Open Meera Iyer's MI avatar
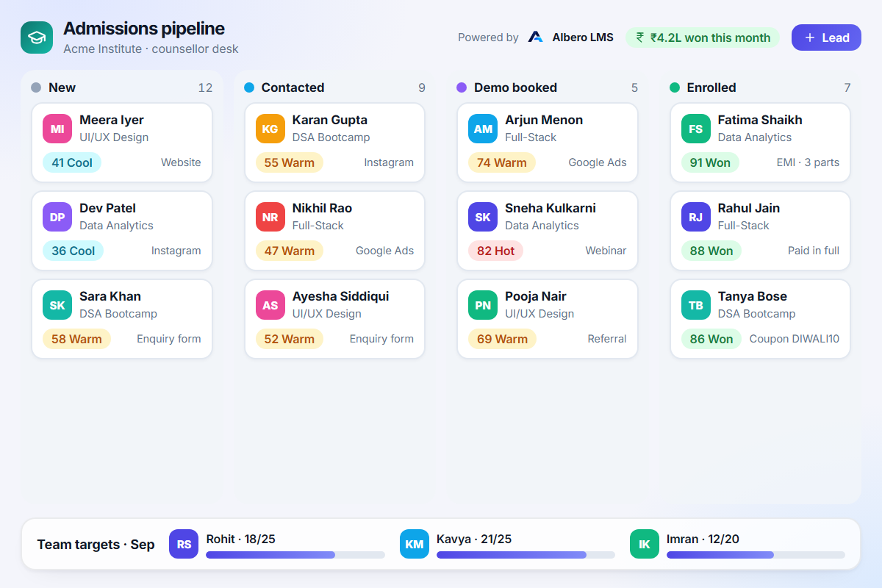The width and height of the screenshot is (882, 588). 57,129
